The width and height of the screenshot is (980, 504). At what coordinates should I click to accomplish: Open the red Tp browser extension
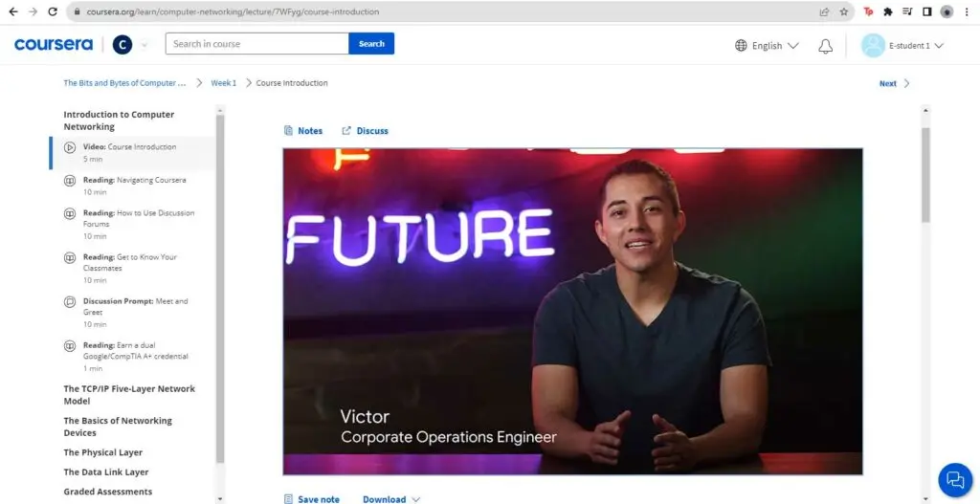click(868, 11)
